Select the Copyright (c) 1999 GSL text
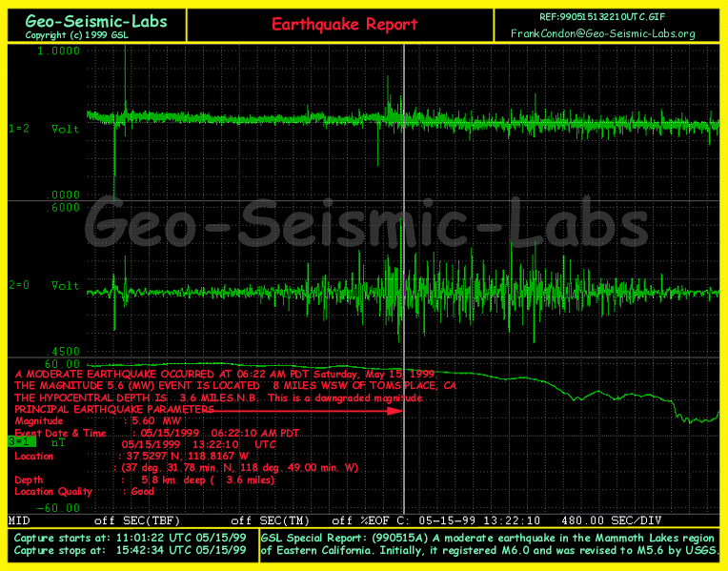This screenshot has height=571, width=728. coord(76,35)
